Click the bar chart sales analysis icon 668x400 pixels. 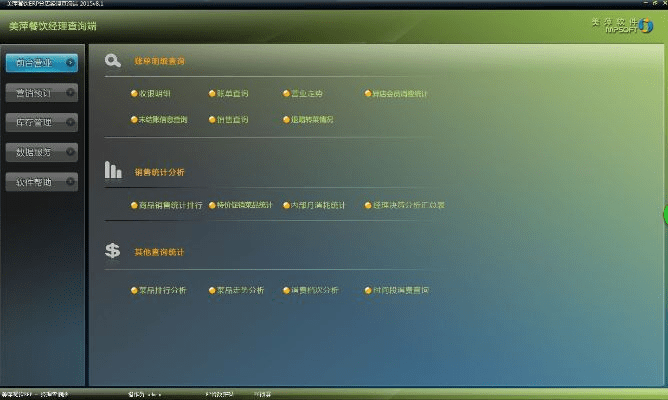click(x=114, y=171)
